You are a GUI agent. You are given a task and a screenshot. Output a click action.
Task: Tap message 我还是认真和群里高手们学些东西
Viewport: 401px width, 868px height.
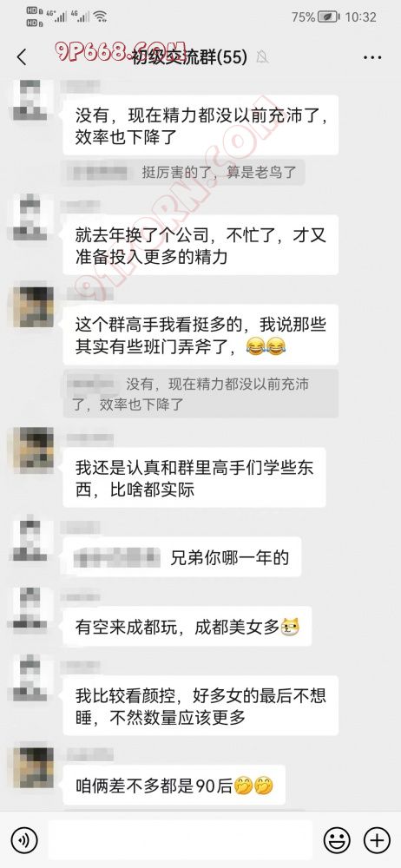click(x=194, y=477)
